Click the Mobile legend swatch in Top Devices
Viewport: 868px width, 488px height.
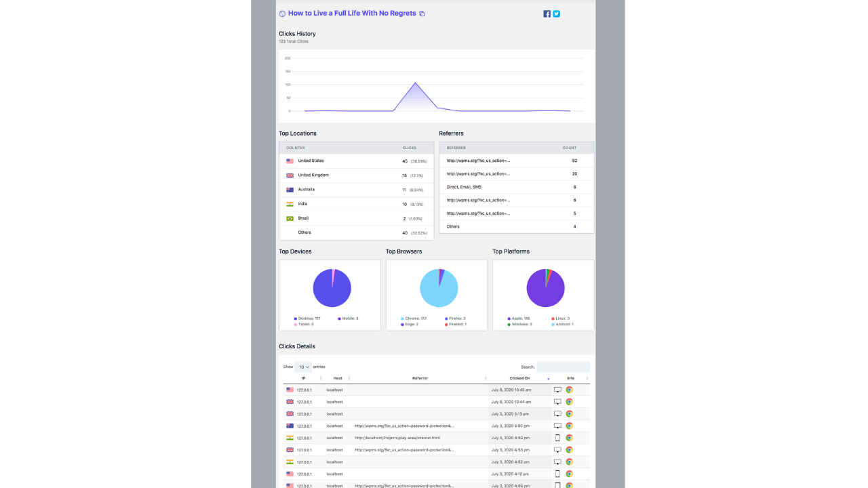point(340,319)
